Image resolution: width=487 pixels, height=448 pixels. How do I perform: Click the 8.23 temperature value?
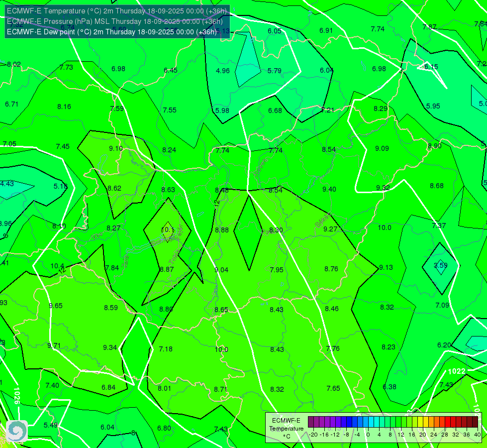click(388, 347)
